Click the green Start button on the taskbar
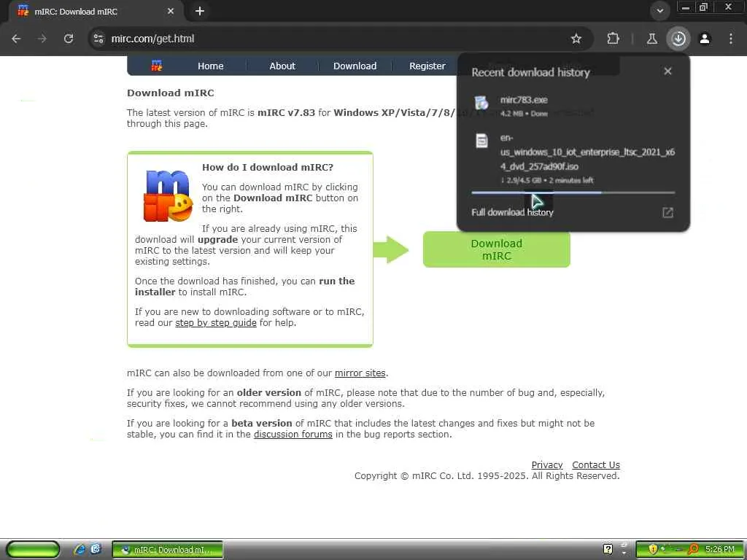The width and height of the screenshot is (747, 560). click(x=33, y=550)
